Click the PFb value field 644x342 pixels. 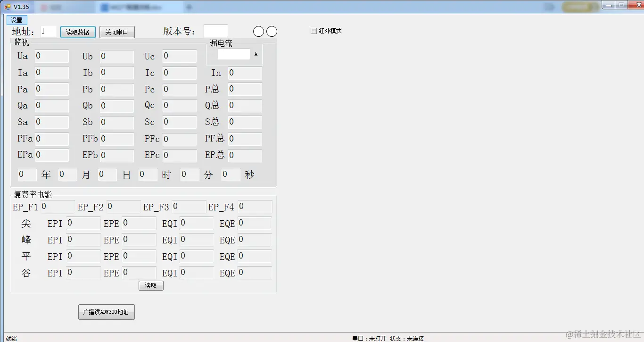tap(117, 139)
